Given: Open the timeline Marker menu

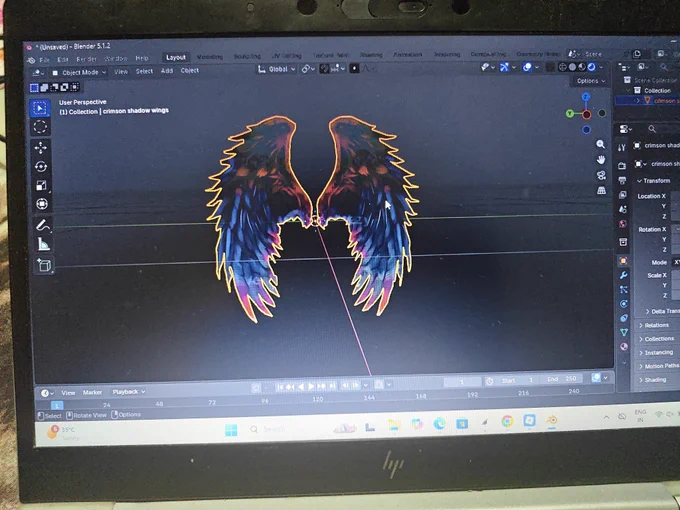Looking at the screenshot, I should pos(92,392).
